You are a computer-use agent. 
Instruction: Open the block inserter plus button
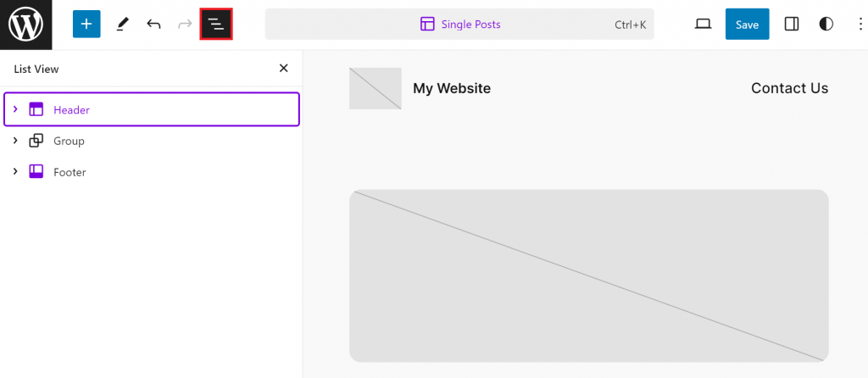click(x=86, y=25)
